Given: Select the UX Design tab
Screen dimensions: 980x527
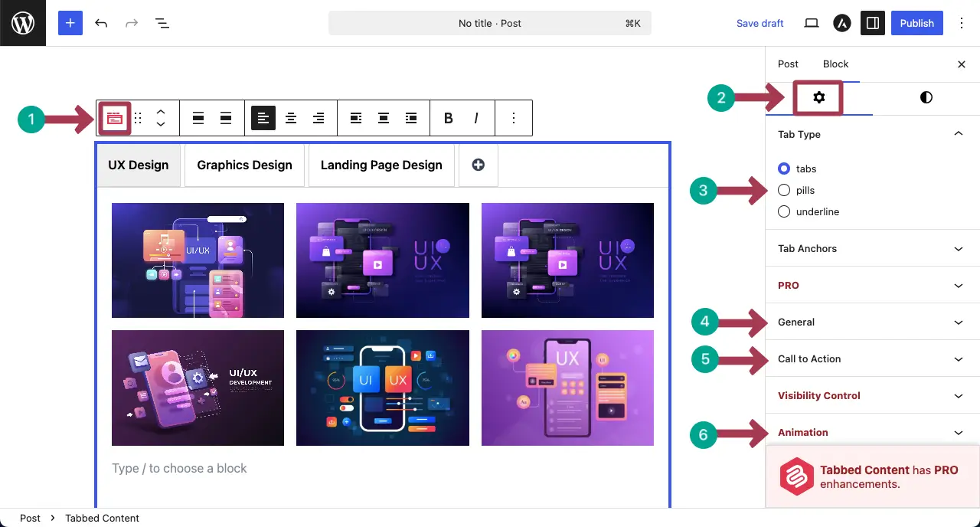Looking at the screenshot, I should pos(139,165).
